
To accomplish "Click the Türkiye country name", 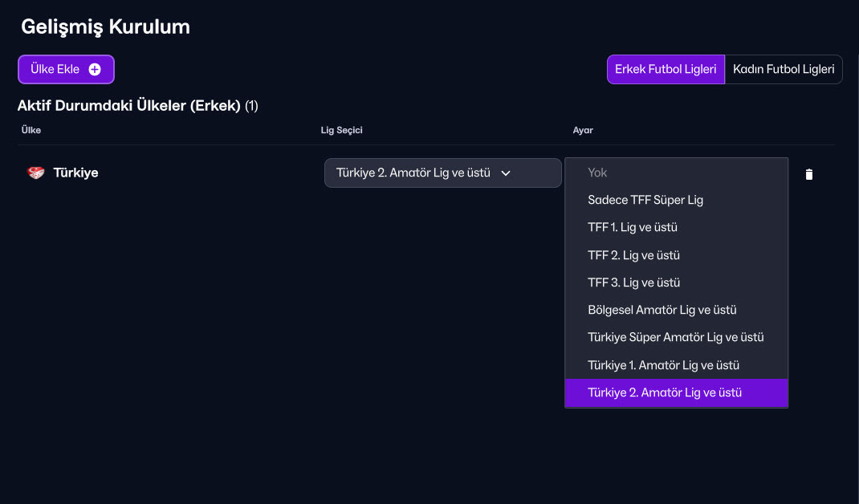I will pos(75,173).
